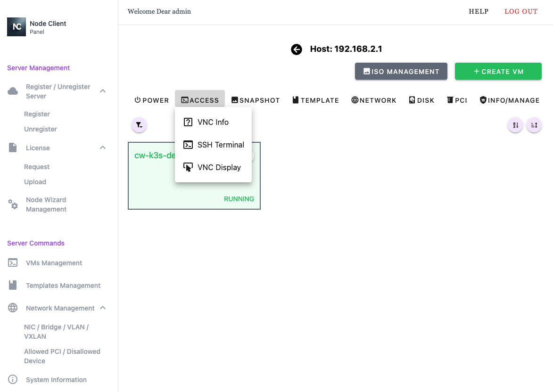Click the filter icon button
Viewport: 553px width, 392px height.
point(139,125)
